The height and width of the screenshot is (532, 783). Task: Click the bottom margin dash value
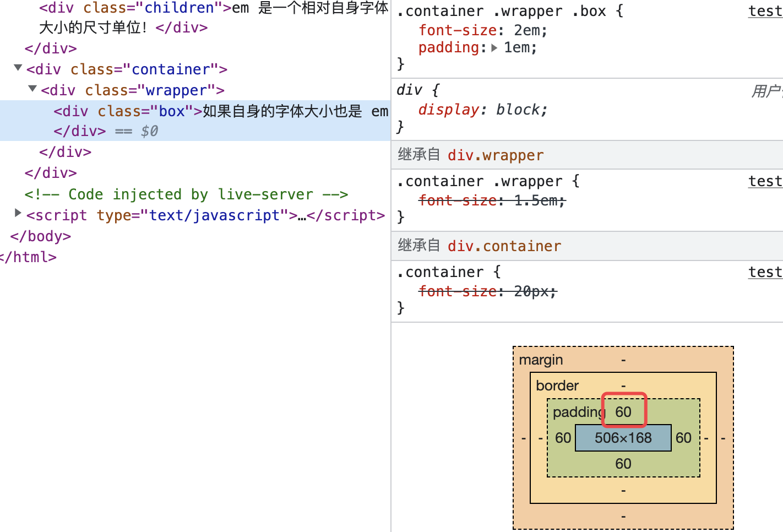[623, 516]
